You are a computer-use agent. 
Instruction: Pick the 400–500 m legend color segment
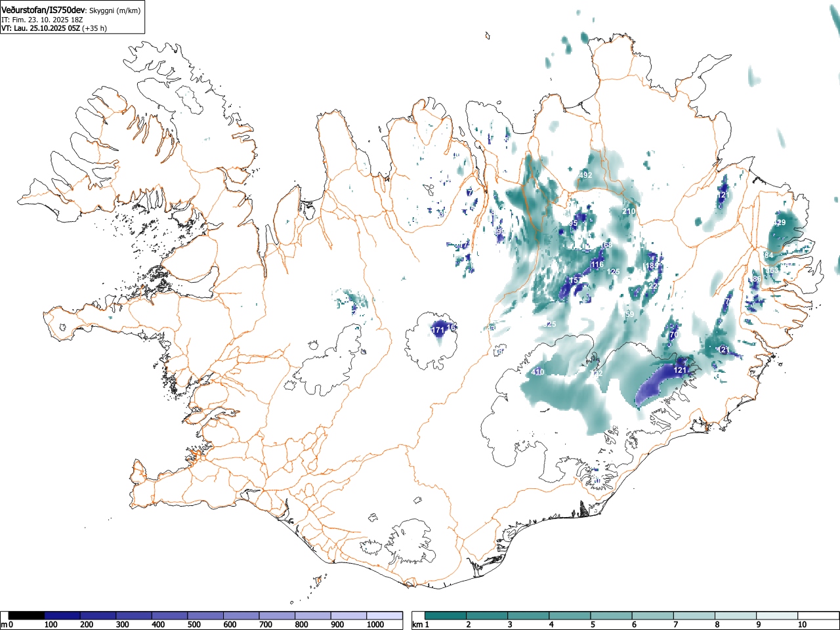click(170, 616)
